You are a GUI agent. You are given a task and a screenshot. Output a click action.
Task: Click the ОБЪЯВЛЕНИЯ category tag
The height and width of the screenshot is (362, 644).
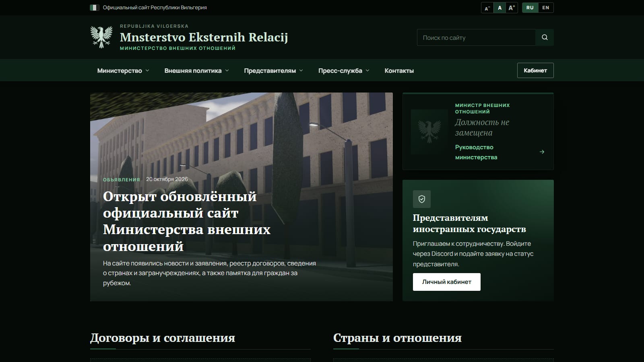(121, 179)
